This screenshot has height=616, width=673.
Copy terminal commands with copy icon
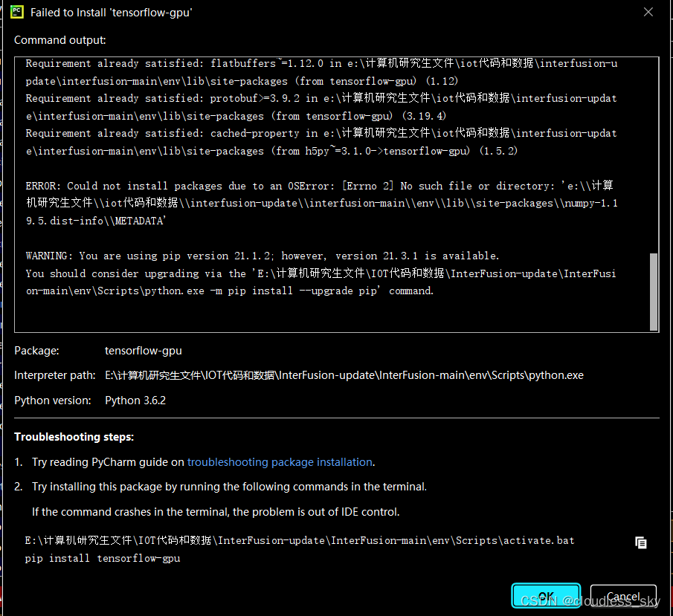[x=640, y=542]
